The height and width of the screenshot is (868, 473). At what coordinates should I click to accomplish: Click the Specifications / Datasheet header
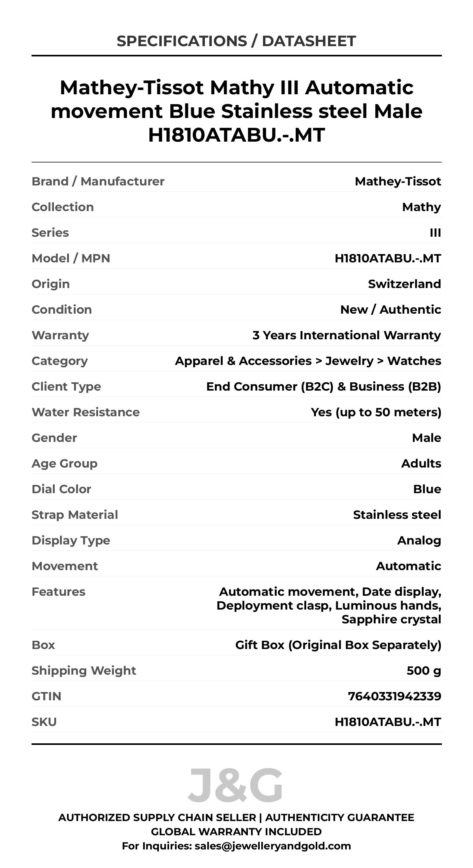tap(236, 41)
